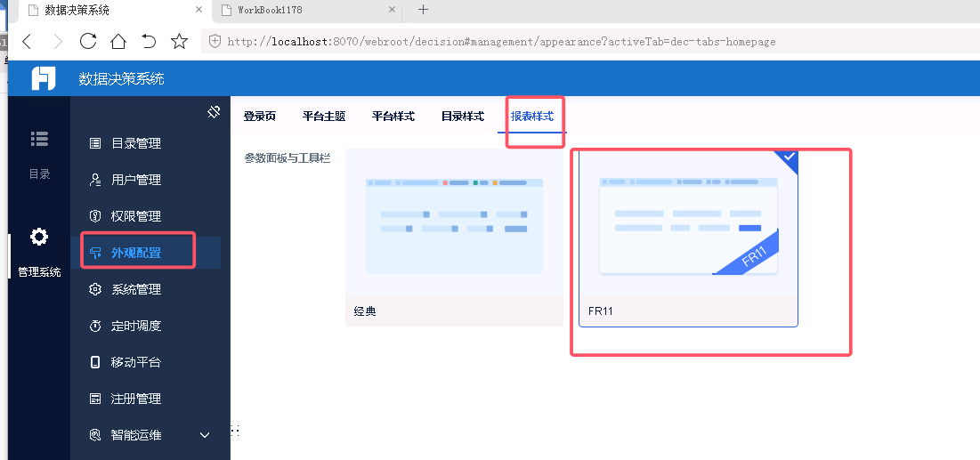This screenshot has height=460, width=980.
Task: Click the 系统管理 gear icon
Action: [95, 289]
